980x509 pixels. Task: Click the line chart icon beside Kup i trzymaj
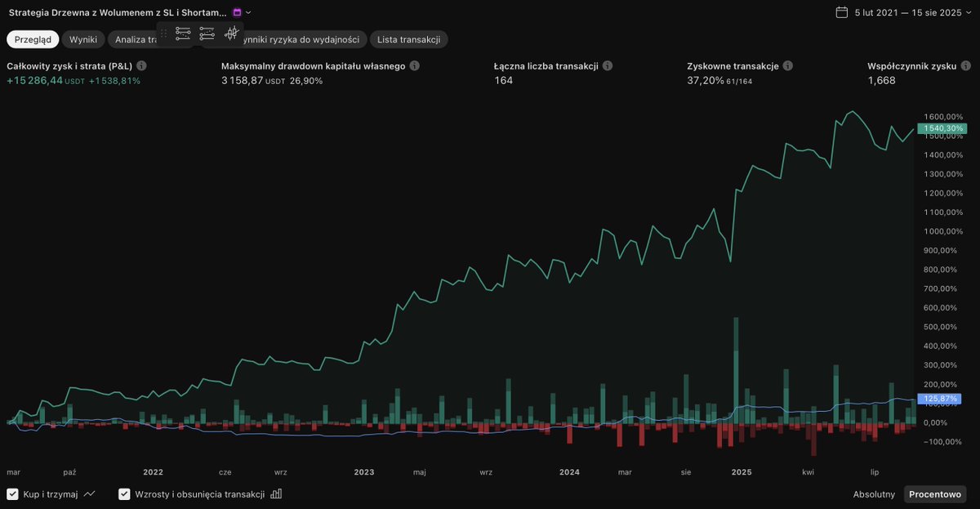tap(89, 494)
